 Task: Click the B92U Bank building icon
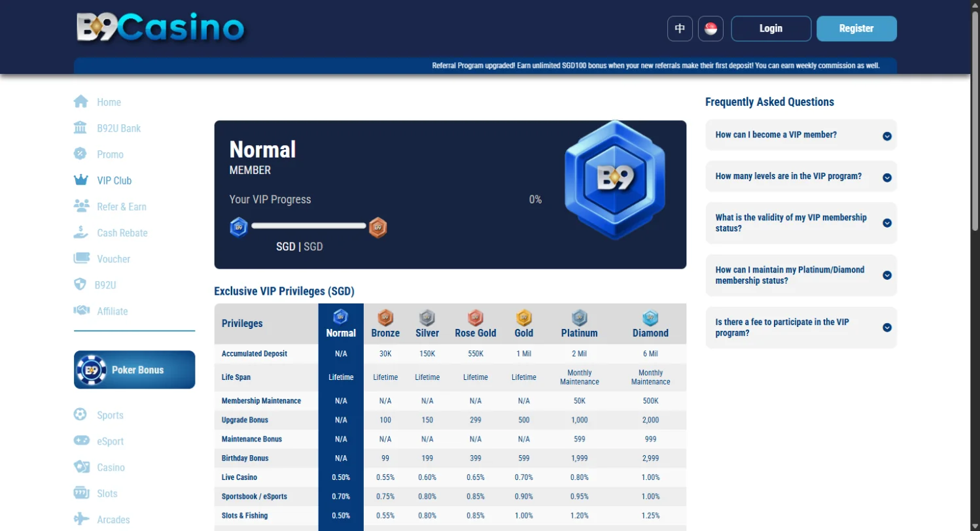coord(80,128)
